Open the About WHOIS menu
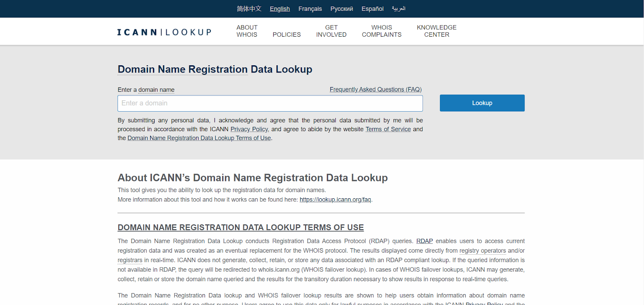The width and height of the screenshot is (644, 305). [x=247, y=31]
